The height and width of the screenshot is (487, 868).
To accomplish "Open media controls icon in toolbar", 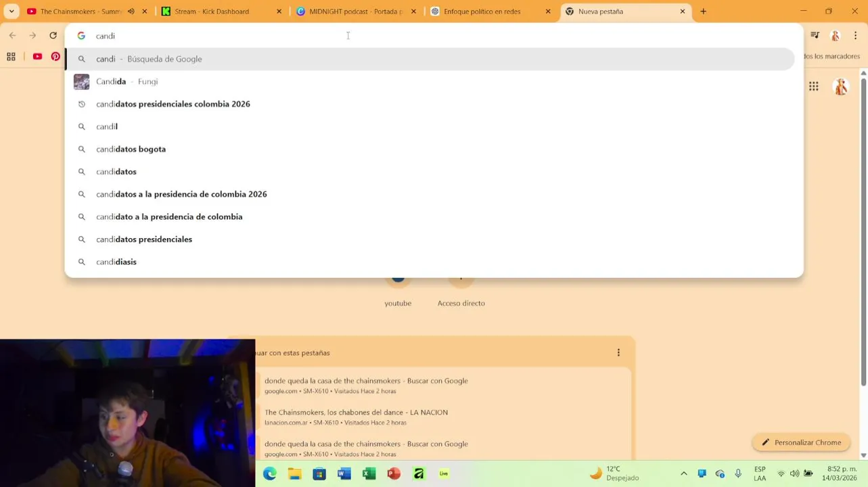I will pos(815,35).
